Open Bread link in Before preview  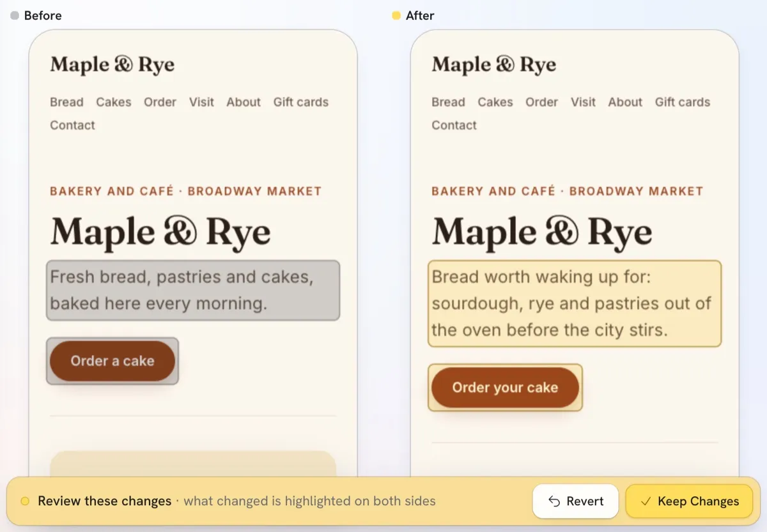pyautogui.click(x=66, y=102)
